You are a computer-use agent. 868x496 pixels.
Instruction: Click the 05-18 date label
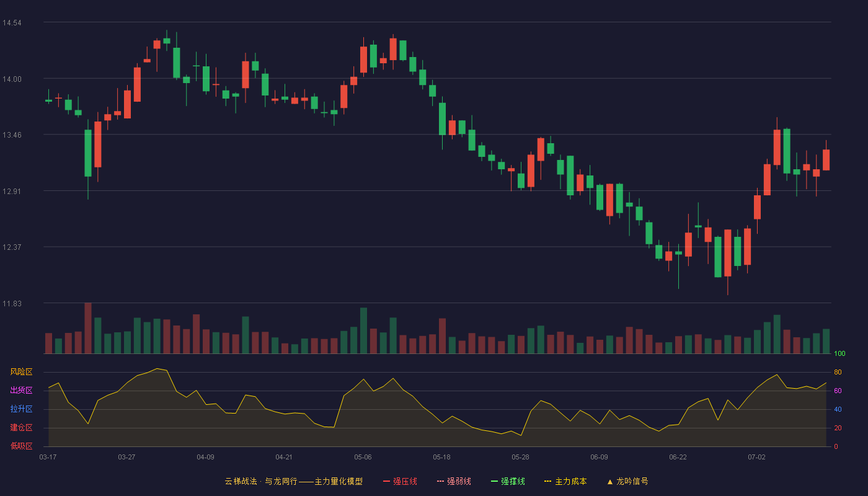pyautogui.click(x=441, y=457)
